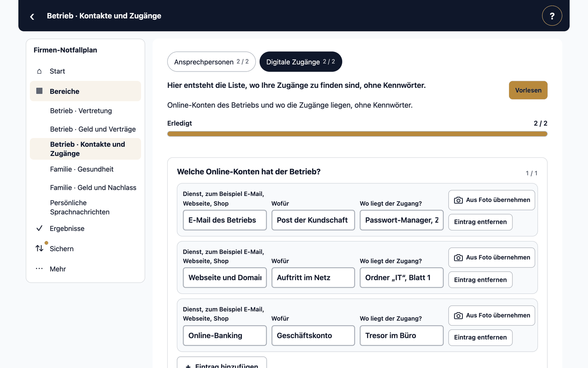
Task: Click the Ergebnisse checkmark icon
Action: point(39,228)
